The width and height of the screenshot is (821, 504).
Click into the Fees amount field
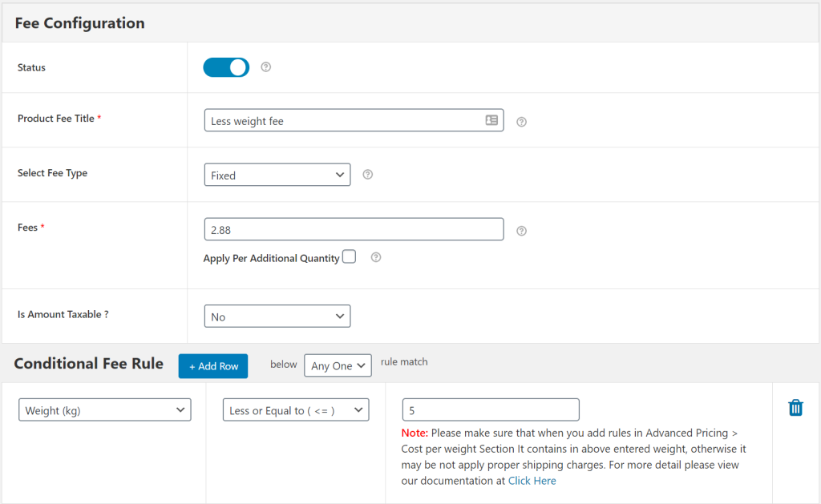coord(353,230)
